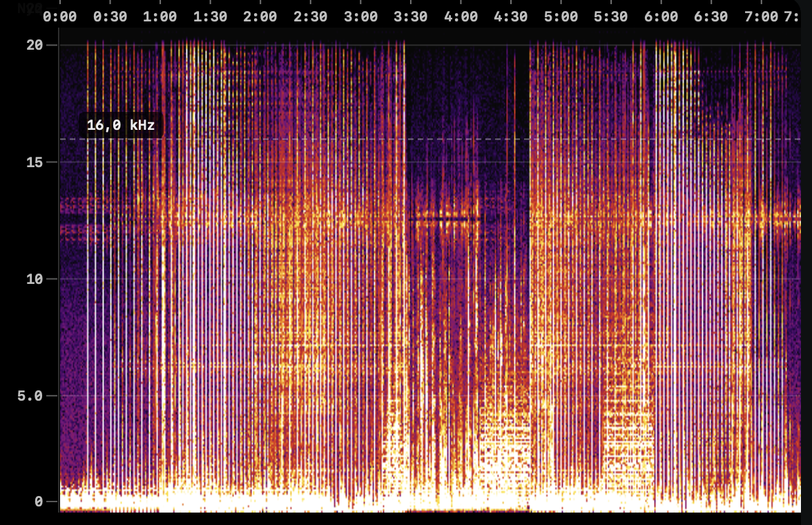Click the 16,0 kHz cursor label

click(122, 126)
